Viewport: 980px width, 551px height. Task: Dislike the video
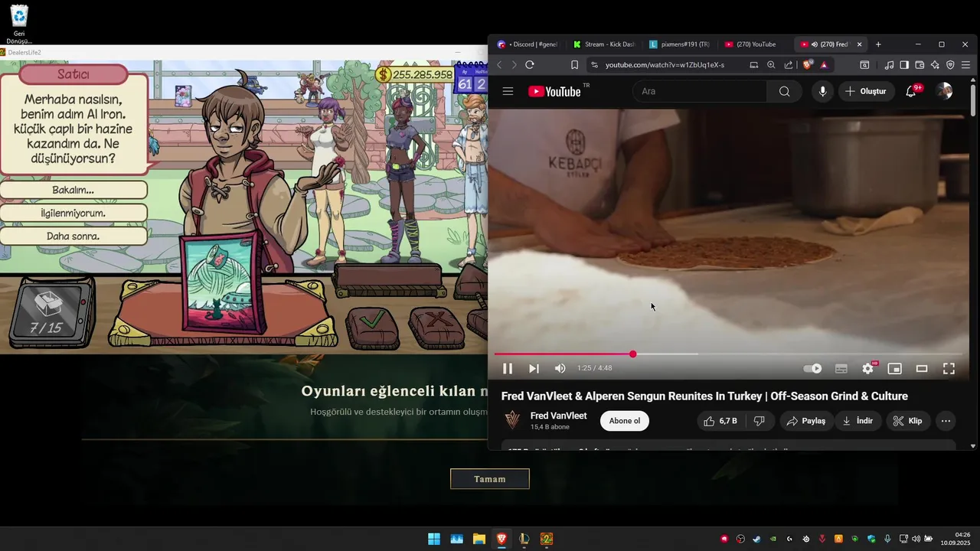[x=759, y=421]
